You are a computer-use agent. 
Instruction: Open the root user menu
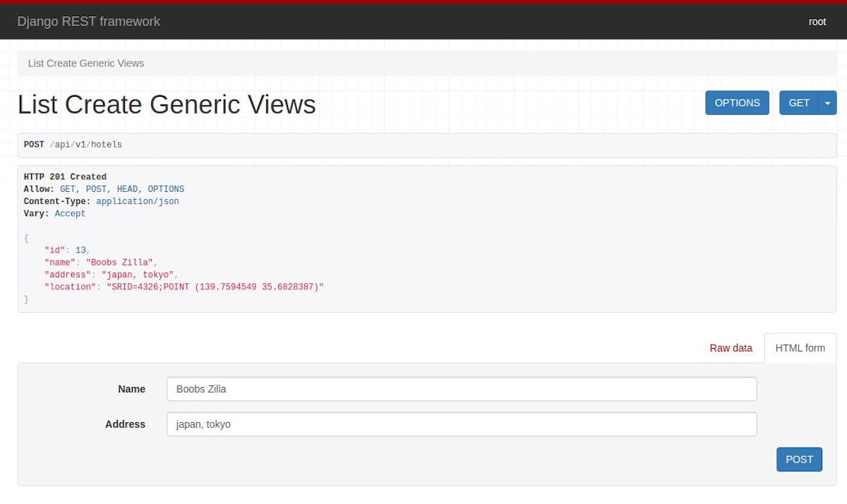click(817, 22)
